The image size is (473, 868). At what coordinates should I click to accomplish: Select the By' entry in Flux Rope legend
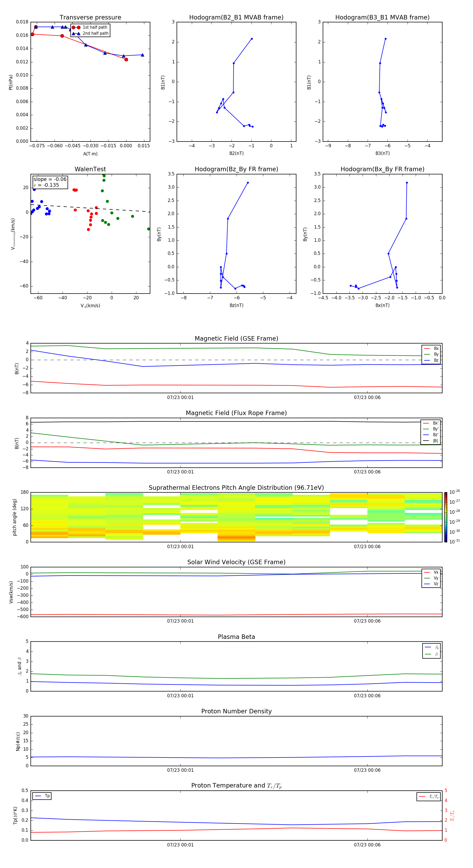(431, 429)
